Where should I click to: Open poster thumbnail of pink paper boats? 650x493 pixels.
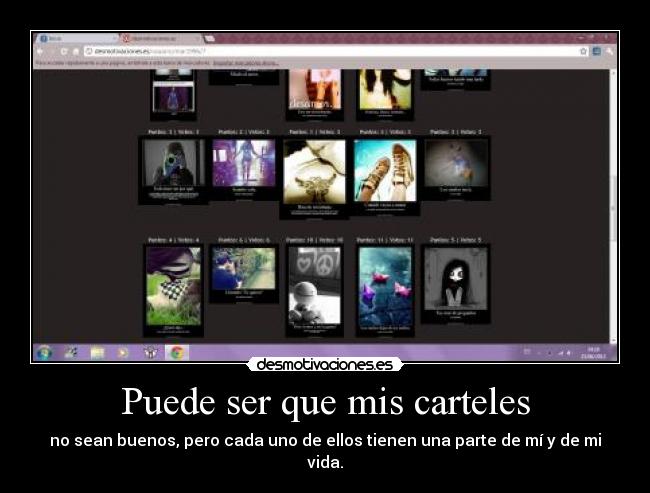click(385, 290)
